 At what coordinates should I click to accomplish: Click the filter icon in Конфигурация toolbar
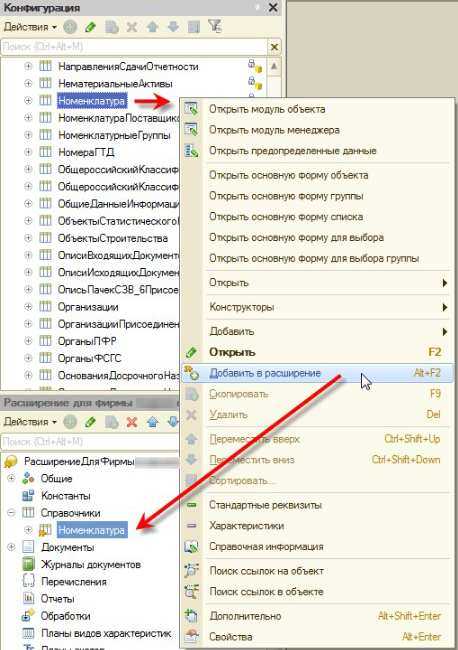[x=214, y=27]
